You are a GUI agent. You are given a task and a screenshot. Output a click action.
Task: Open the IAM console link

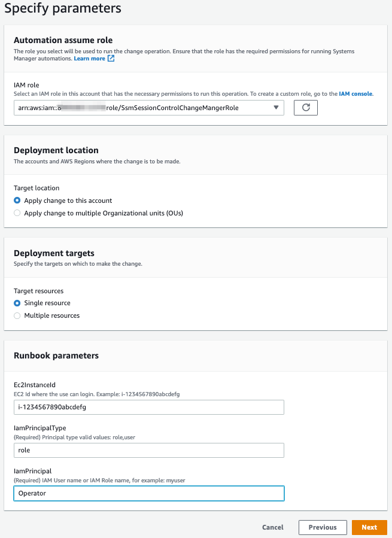pos(355,94)
